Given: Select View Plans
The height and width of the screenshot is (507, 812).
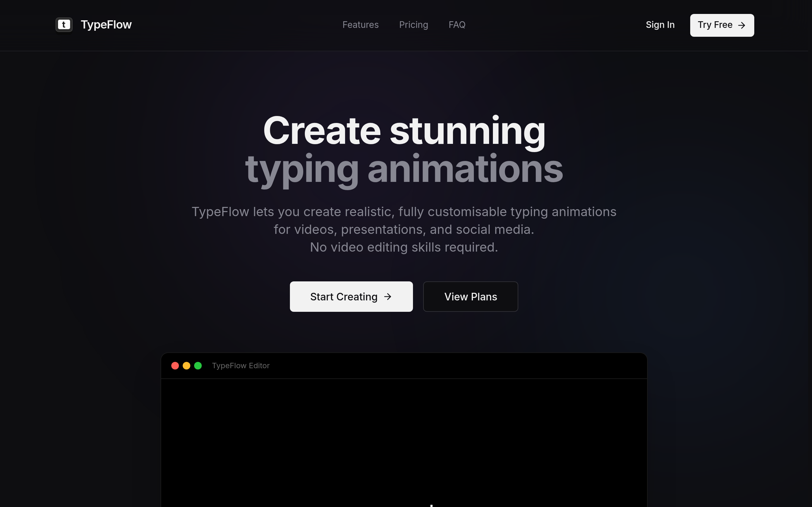Looking at the screenshot, I should [x=470, y=296].
